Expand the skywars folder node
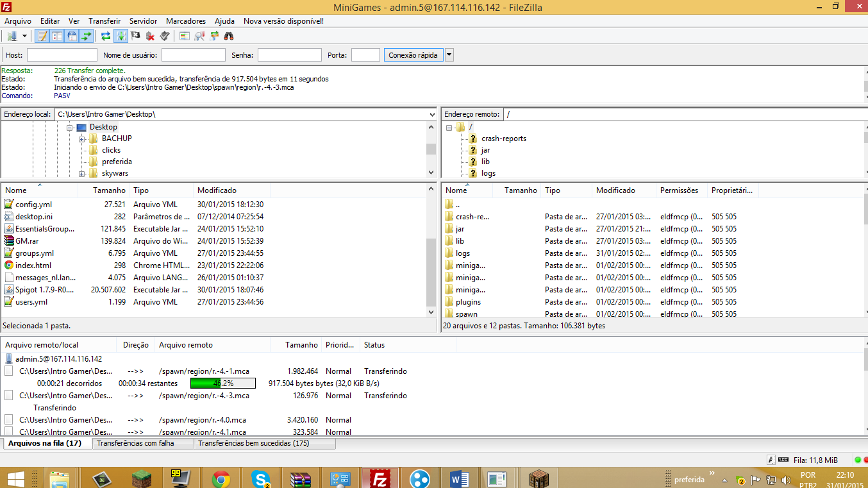The image size is (868, 488). 82,174
